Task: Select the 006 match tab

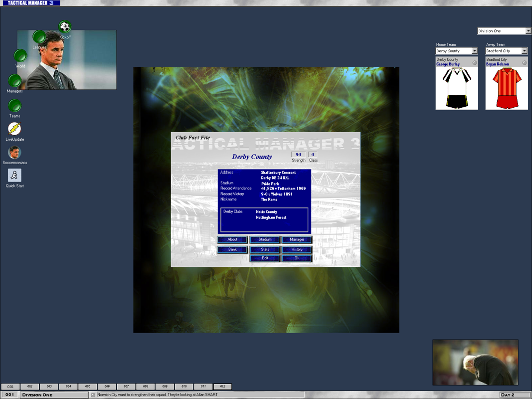Action: coord(107,386)
